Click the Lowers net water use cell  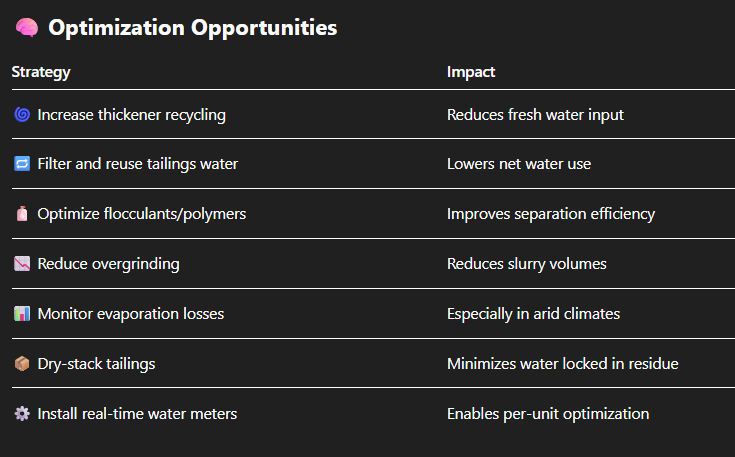coord(519,164)
